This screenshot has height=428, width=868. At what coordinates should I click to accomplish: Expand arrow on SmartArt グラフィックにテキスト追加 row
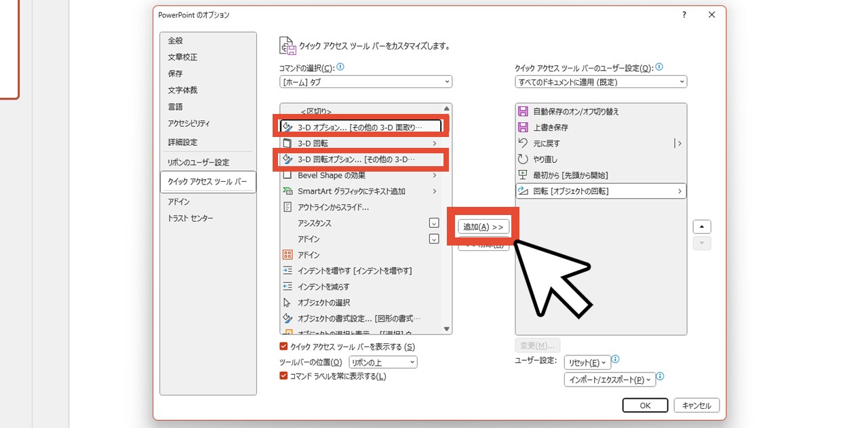click(435, 191)
